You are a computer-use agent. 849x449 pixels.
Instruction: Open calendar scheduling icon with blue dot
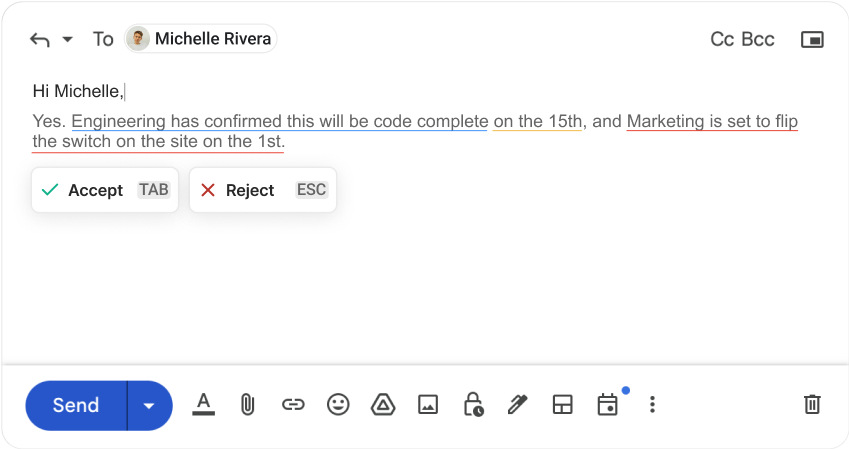point(608,404)
